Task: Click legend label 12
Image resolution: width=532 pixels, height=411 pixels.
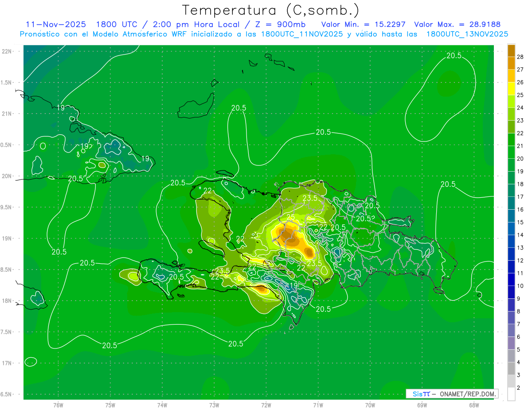Action: coord(520,261)
